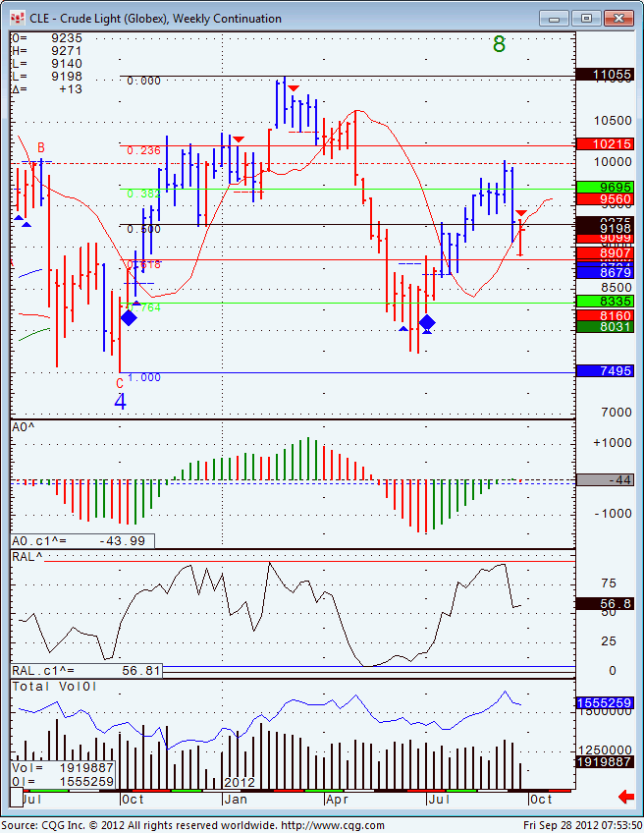This screenshot has width=644, height=833.
Task: Minimize the CLE chart window
Action: (556, 18)
